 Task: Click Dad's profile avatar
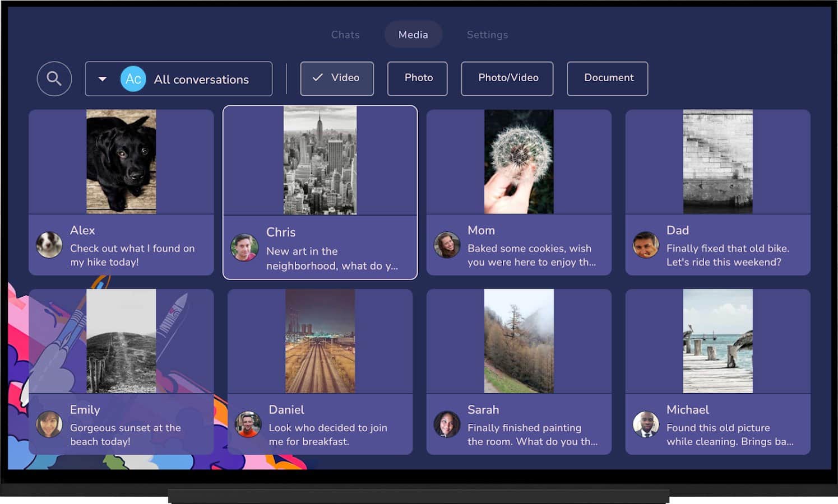646,245
